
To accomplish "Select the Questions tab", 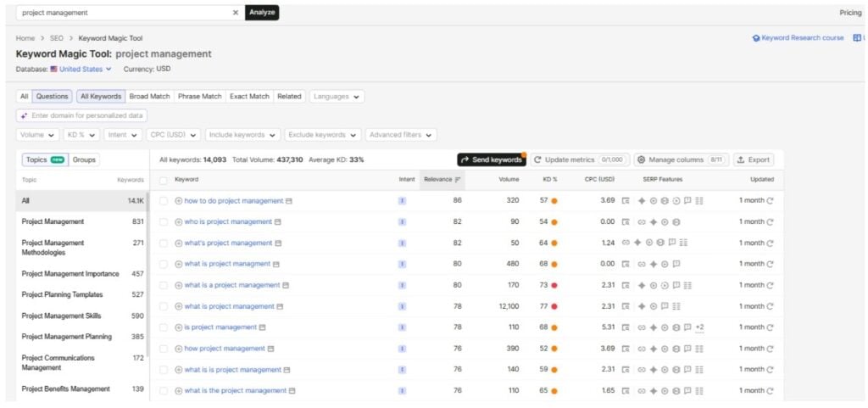I will pos(52,97).
